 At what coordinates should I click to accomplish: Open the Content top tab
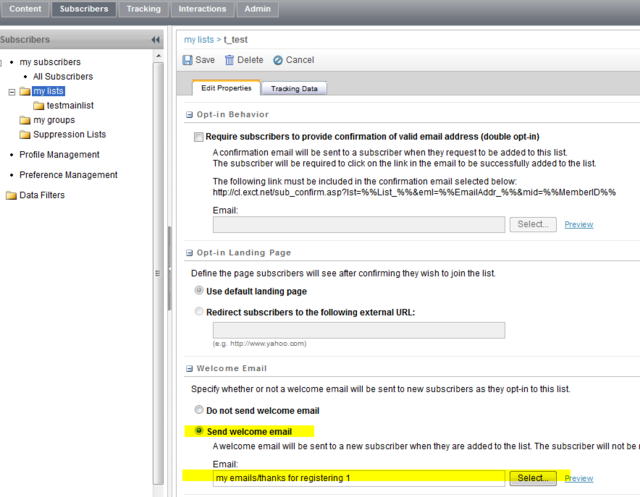pyautogui.click(x=25, y=9)
